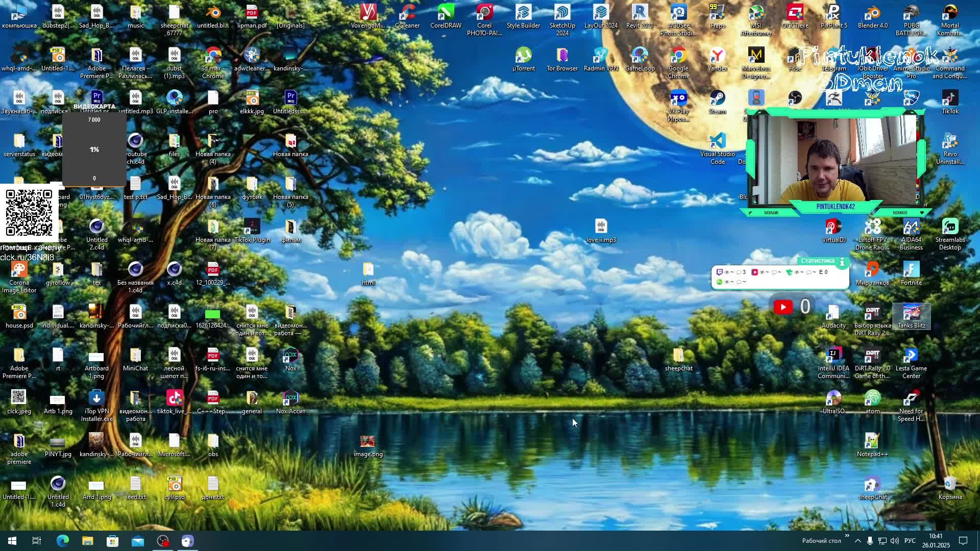Click the Twitch viewers eye icon
Viewport: 980px width, 551px height.
[727, 272]
